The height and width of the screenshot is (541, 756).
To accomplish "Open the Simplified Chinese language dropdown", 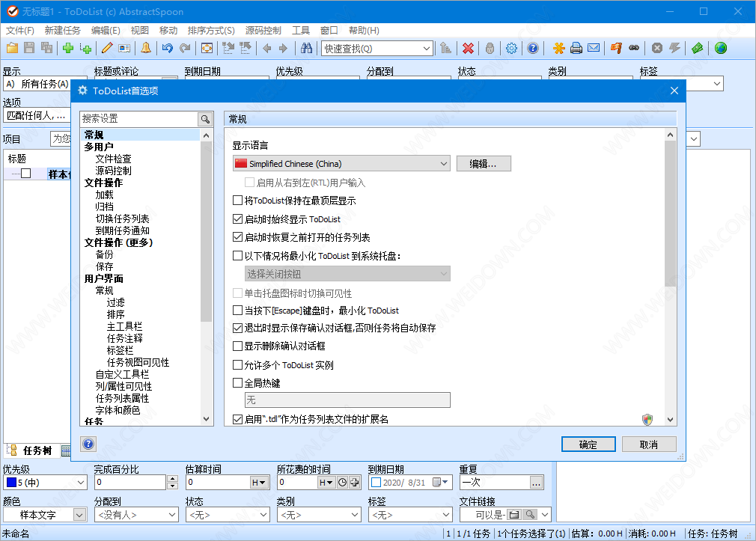I will tap(341, 163).
